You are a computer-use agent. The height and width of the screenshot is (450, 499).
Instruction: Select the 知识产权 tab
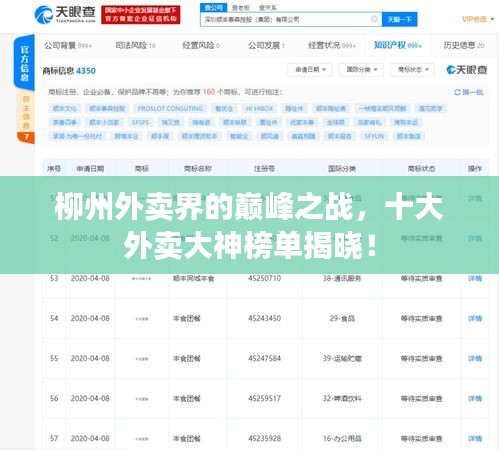coord(397,45)
